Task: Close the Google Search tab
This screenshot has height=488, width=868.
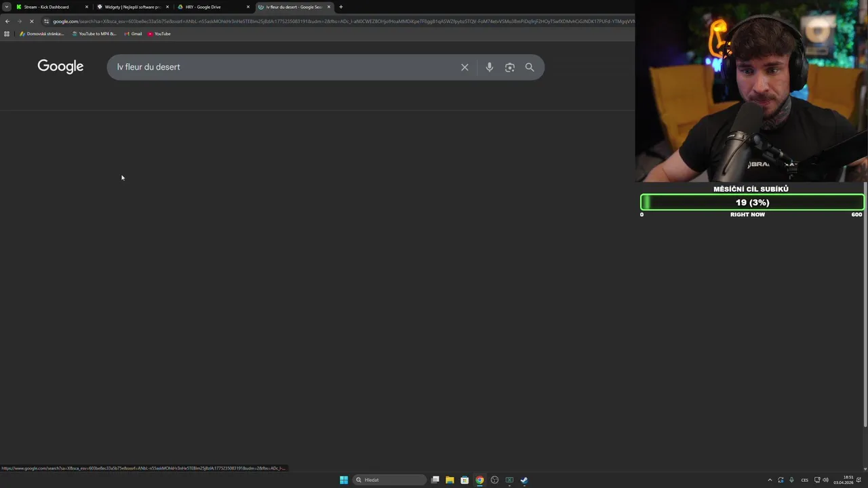Action: click(x=329, y=7)
